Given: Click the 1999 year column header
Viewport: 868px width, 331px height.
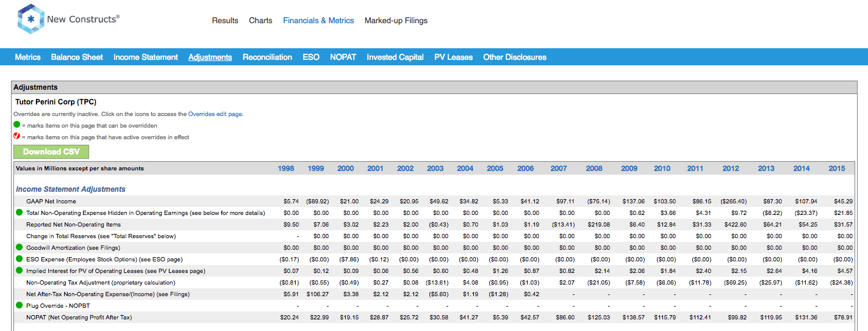Looking at the screenshot, I should (316, 169).
